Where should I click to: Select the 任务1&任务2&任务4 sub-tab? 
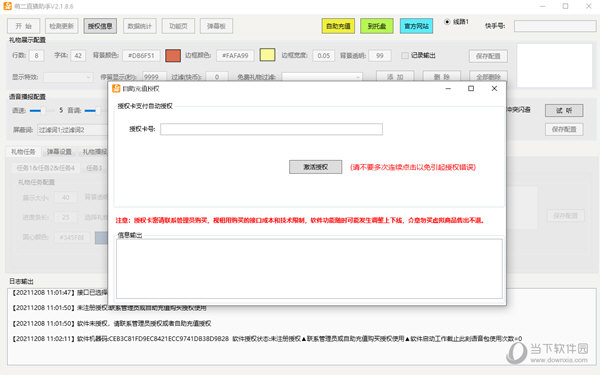(x=46, y=168)
